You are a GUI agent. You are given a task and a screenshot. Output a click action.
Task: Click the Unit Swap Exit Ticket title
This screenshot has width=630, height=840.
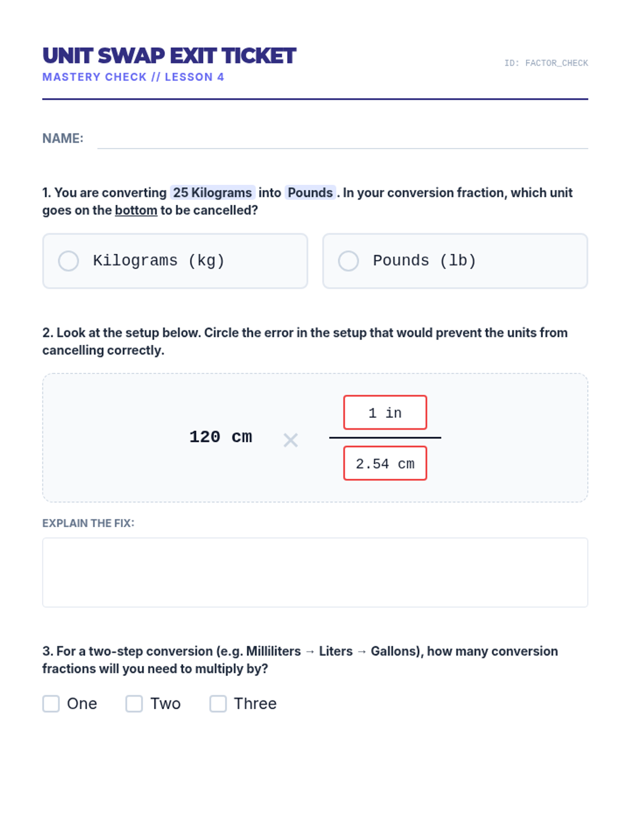pyautogui.click(x=169, y=56)
